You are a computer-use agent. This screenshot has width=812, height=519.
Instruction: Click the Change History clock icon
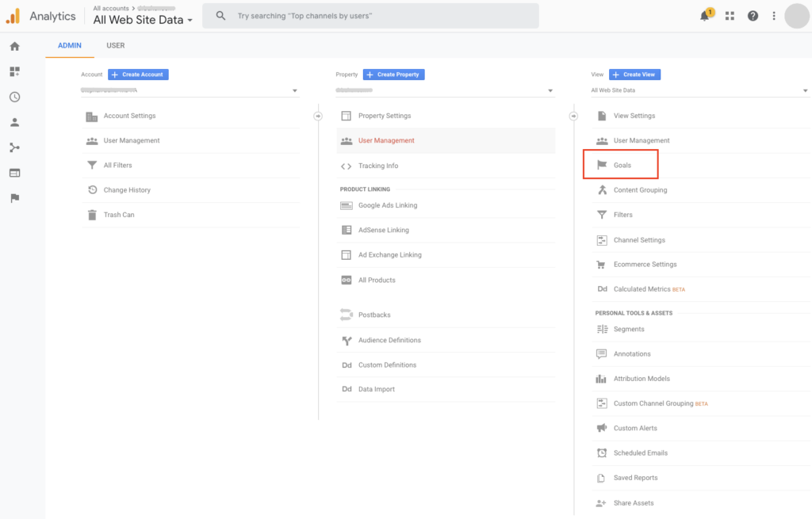92,190
